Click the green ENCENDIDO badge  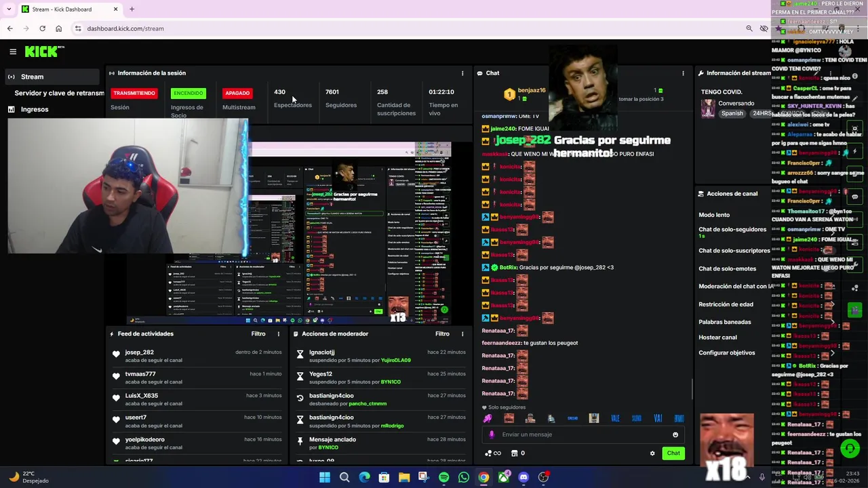(189, 94)
